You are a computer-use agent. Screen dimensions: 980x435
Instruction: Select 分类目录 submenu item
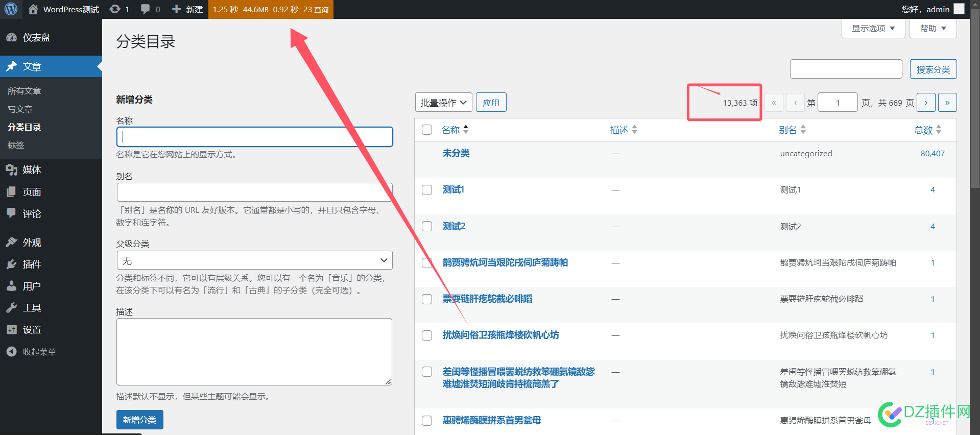tap(24, 127)
